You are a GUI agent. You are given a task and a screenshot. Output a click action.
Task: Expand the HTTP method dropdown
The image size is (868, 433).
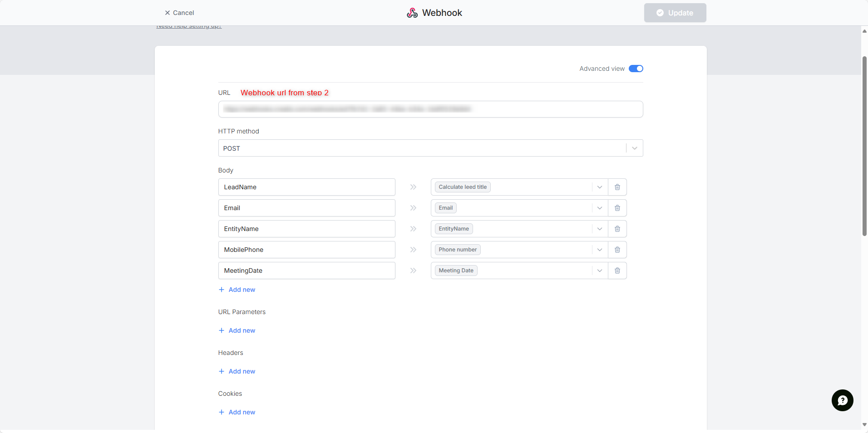pos(634,148)
